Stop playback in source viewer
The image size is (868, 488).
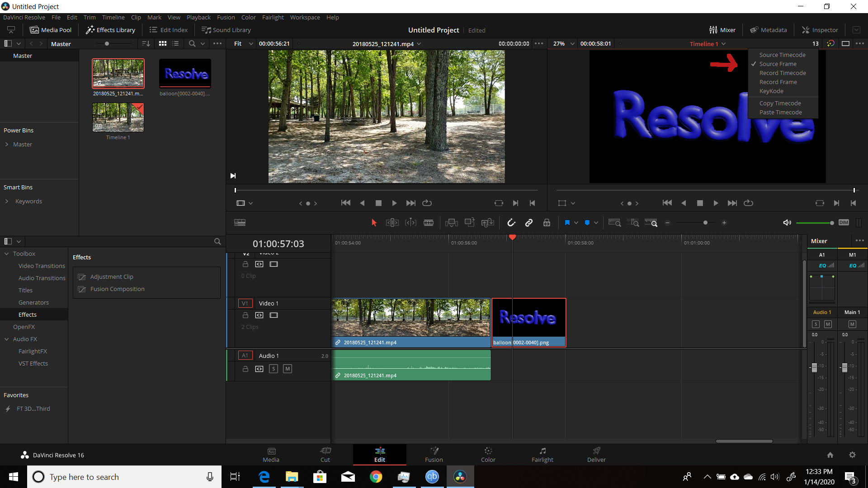tap(378, 203)
